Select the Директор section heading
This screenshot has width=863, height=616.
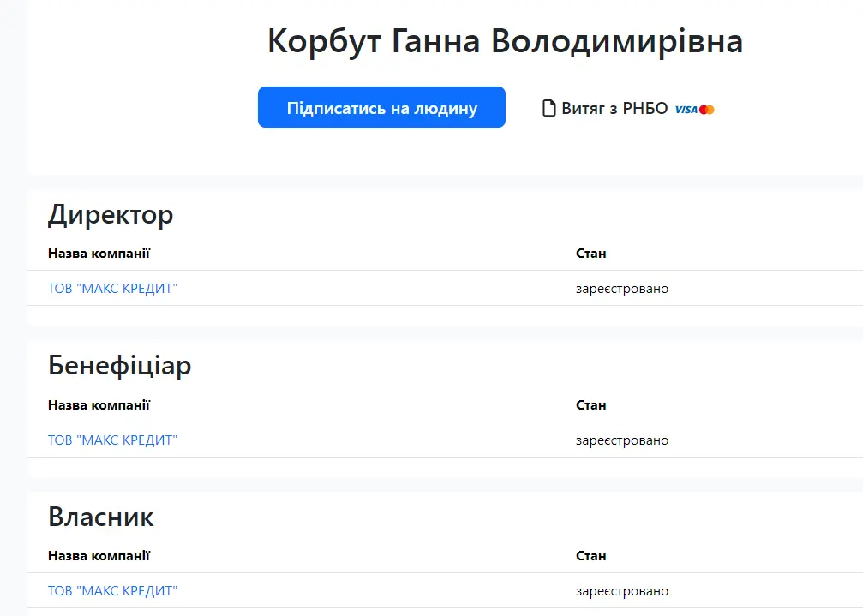point(111,215)
